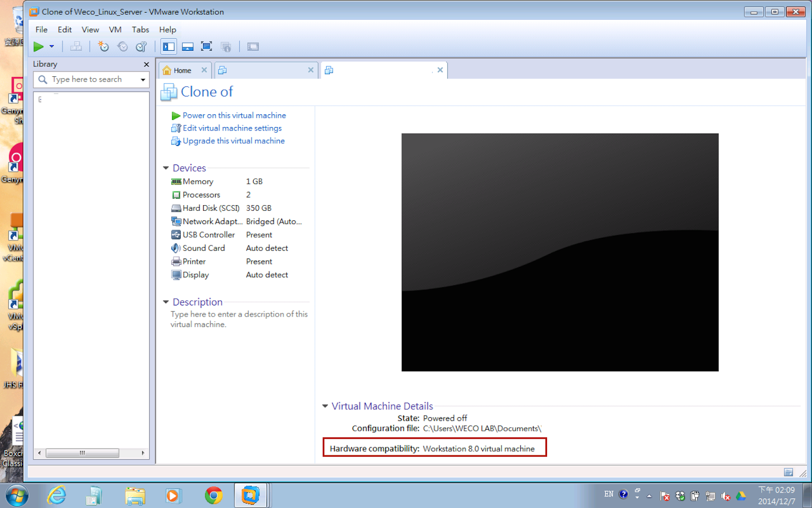Click the 'Powered off' state text

click(445, 418)
